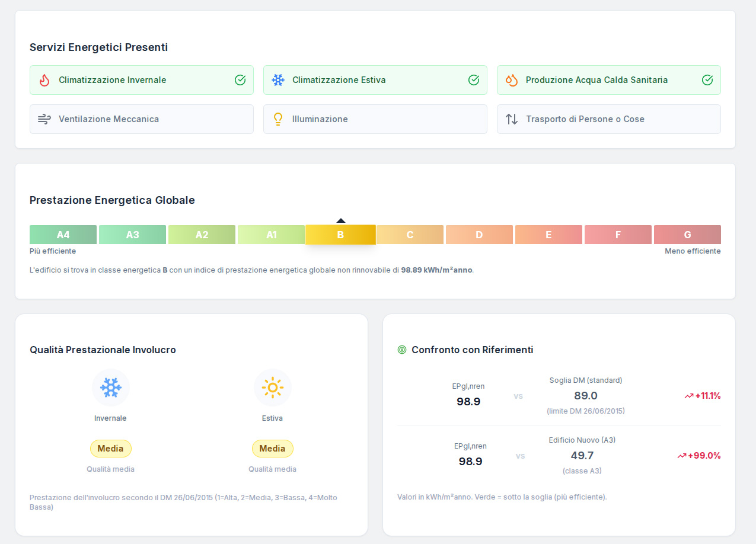
Task: Click the up-down arrows Trasporto icon
Action: (x=512, y=119)
